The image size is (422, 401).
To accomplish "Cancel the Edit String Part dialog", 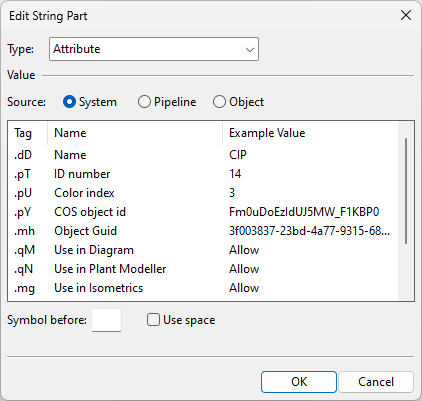I will coord(376,382).
